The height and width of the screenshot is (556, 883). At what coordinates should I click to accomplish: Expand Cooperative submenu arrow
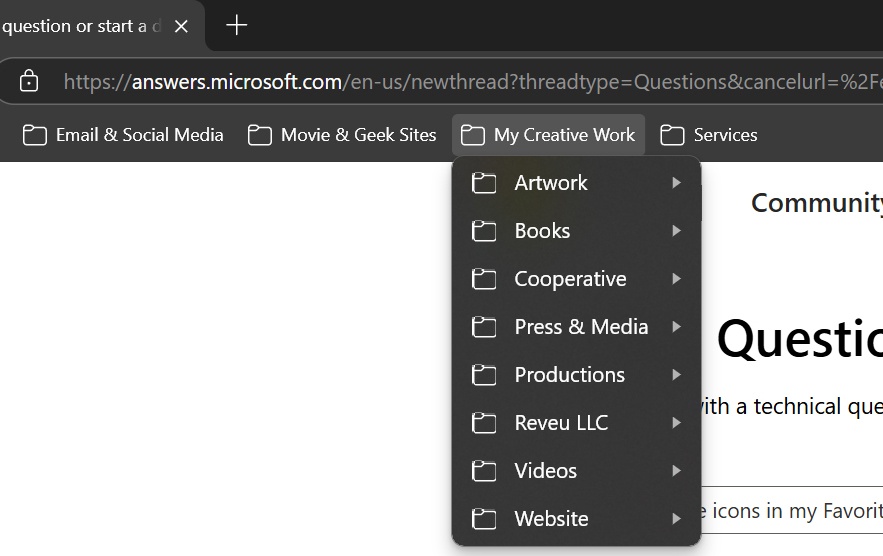point(676,278)
